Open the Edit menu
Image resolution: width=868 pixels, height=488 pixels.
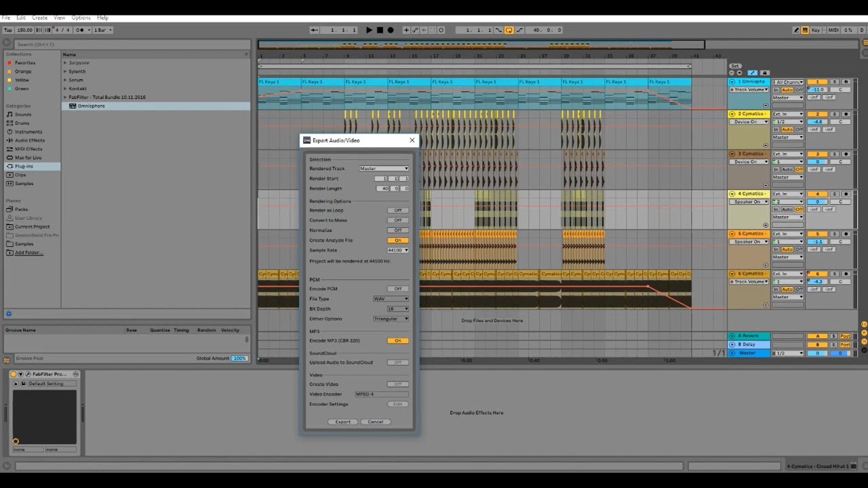21,18
